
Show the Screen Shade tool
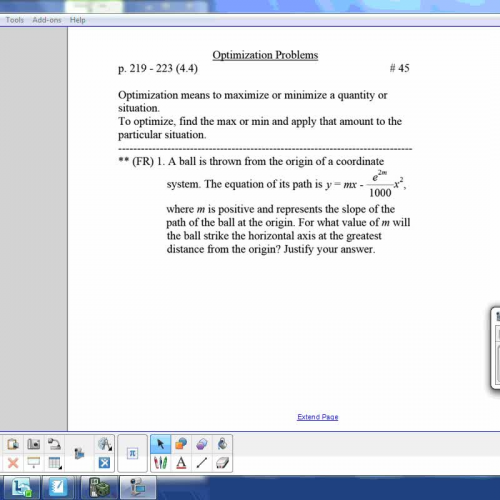tap(33, 463)
